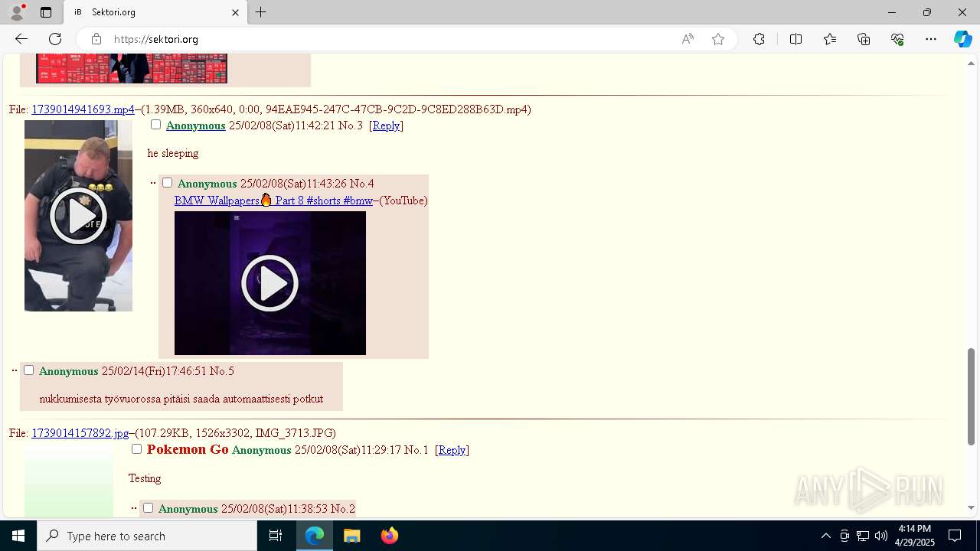This screenshot has height=551, width=980.
Task: Open BMW Wallpapers Part 8 YouTube link
Action: pos(273,201)
